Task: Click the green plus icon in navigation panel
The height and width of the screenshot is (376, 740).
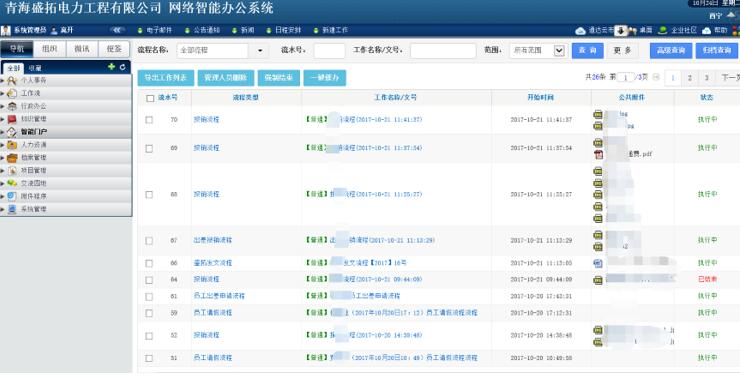Action: [x=111, y=67]
